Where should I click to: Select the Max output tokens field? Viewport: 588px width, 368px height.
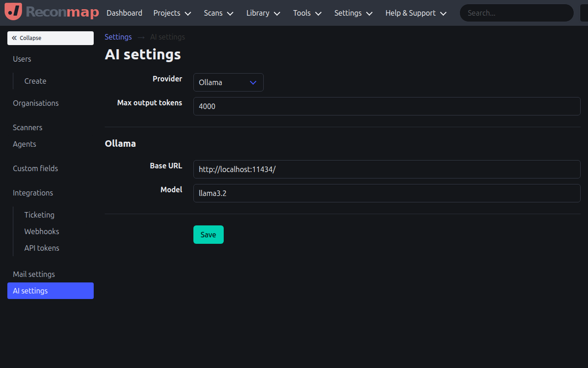pos(387,106)
